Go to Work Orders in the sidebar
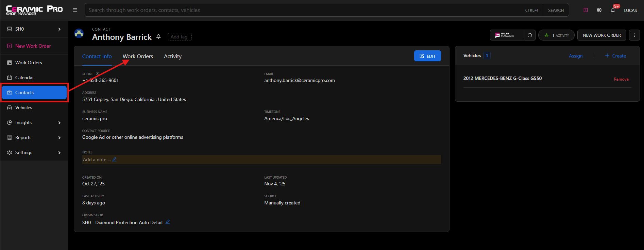 [x=34, y=63]
